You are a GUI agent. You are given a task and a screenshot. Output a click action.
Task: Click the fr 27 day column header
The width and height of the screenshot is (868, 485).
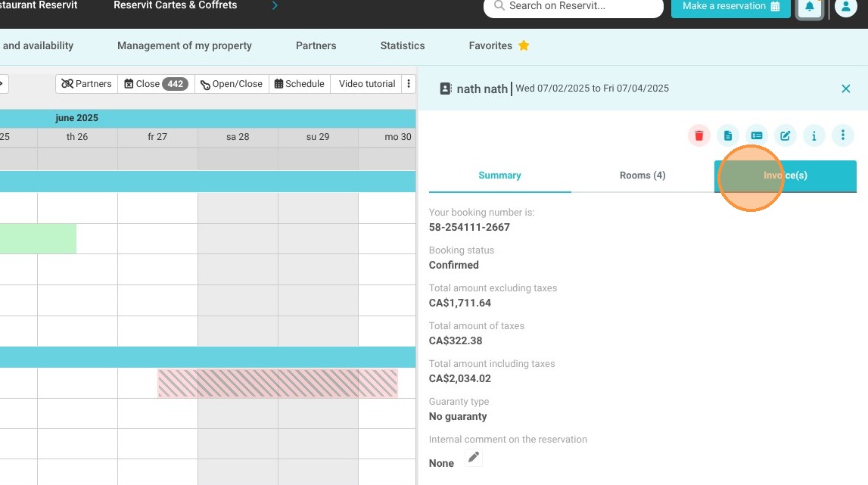point(157,137)
